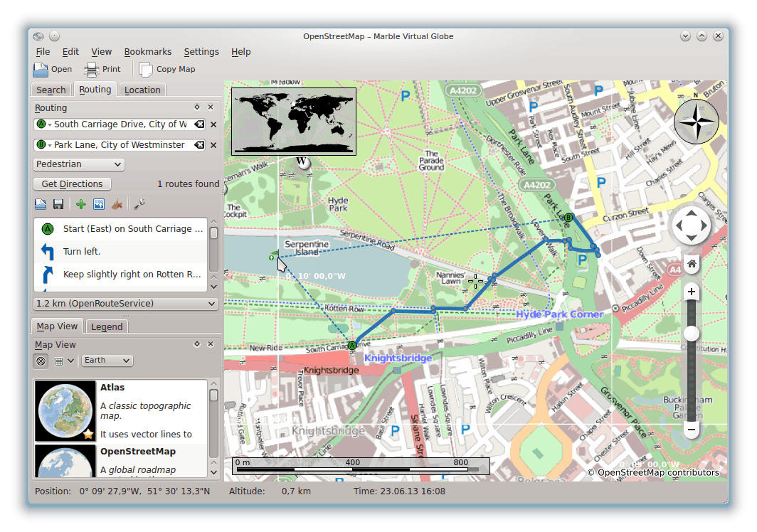Open the Bookmarks menu
757x532 pixels.
pyautogui.click(x=148, y=52)
